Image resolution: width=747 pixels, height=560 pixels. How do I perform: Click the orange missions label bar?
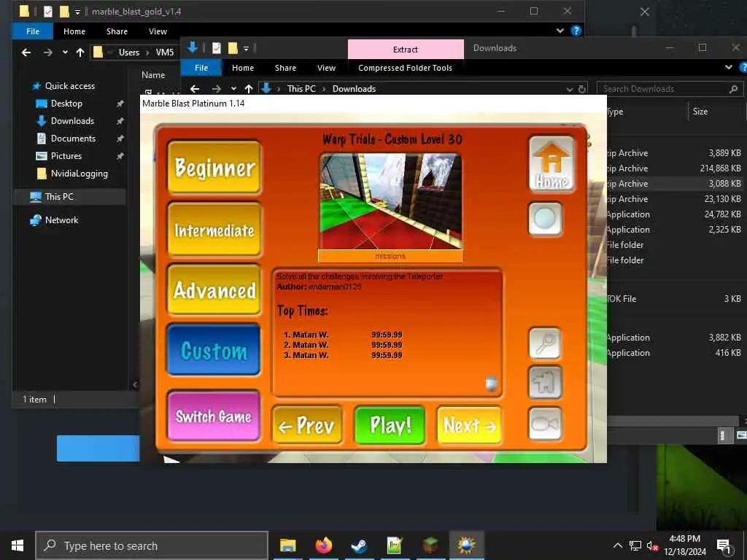(391, 256)
